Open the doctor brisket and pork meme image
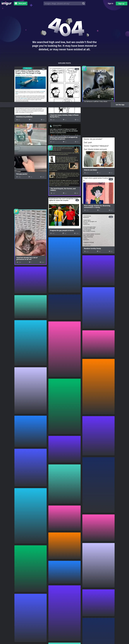This screenshot has width=129, height=644. click(x=98, y=153)
